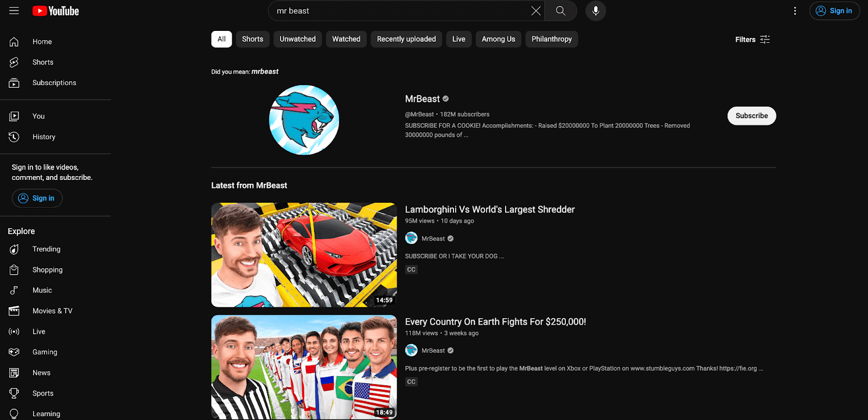Viewport: 868px width, 420px height.
Task: Open the Live broadcast icon in sidebar
Action: coord(14,332)
